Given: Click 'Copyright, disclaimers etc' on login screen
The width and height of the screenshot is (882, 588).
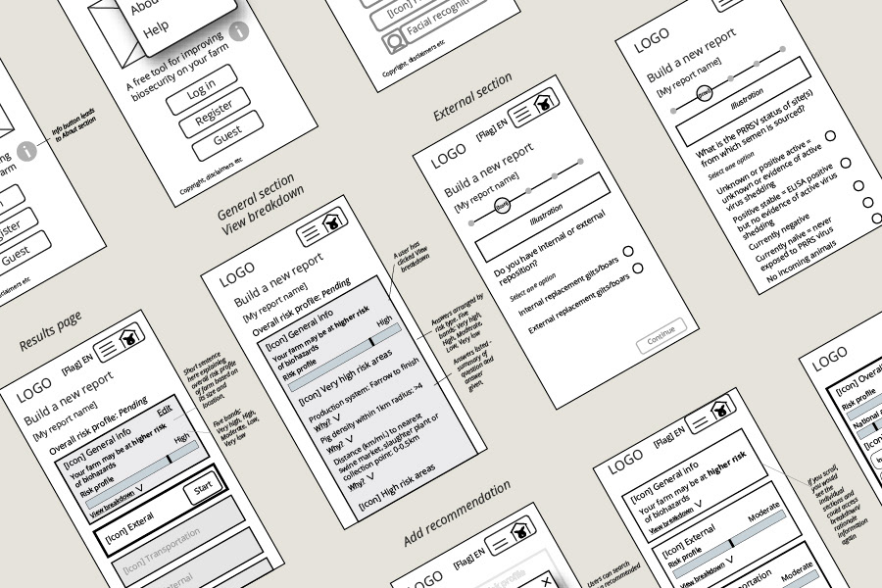Looking at the screenshot, I should click(x=212, y=175).
